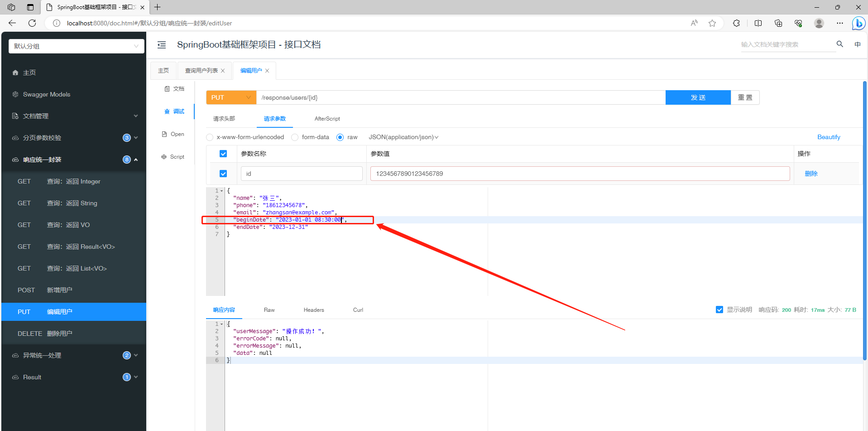
Task: Click the page vertical scrollbar
Action: pyautogui.click(x=865, y=221)
